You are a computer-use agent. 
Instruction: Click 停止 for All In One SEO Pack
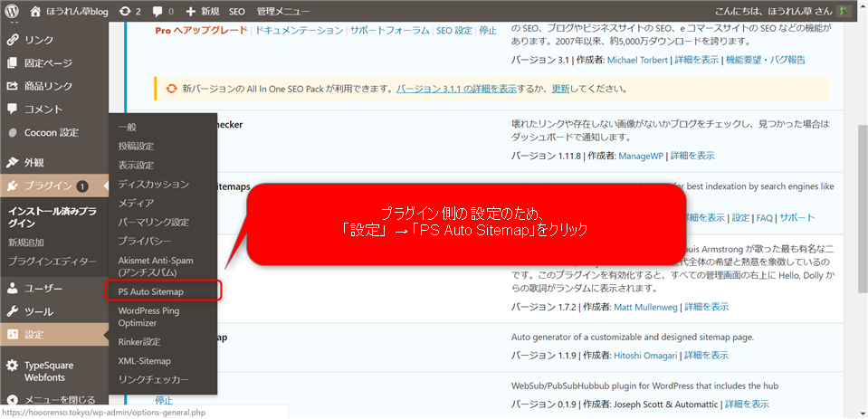[x=488, y=31]
